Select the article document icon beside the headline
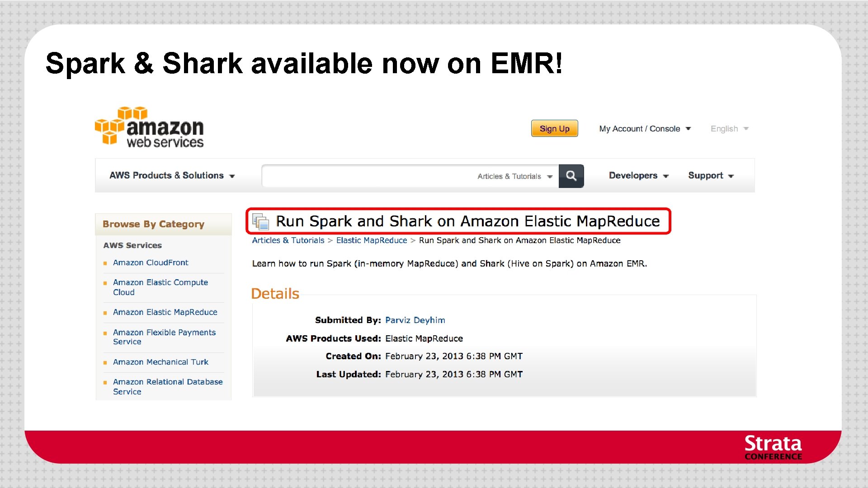This screenshot has width=868, height=488. [x=260, y=222]
